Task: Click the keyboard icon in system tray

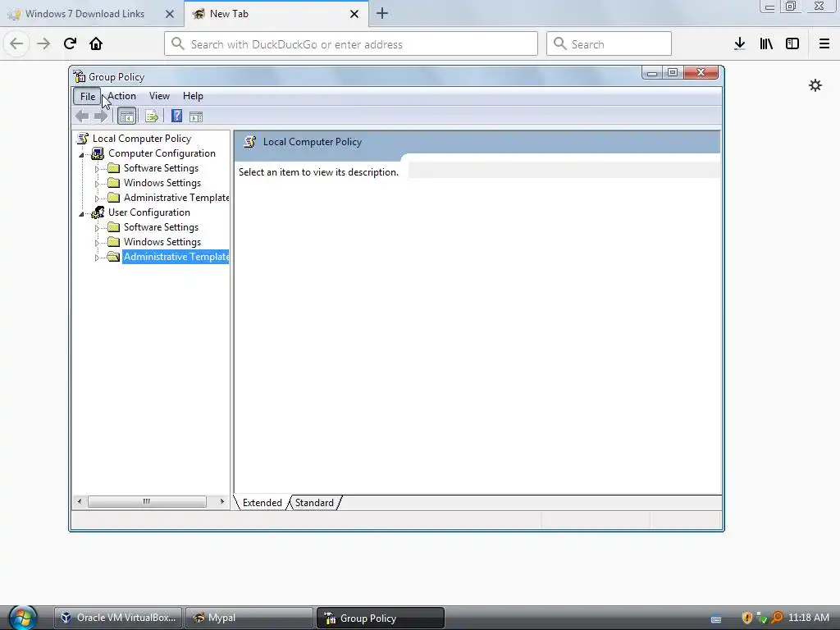Action: (x=716, y=619)
